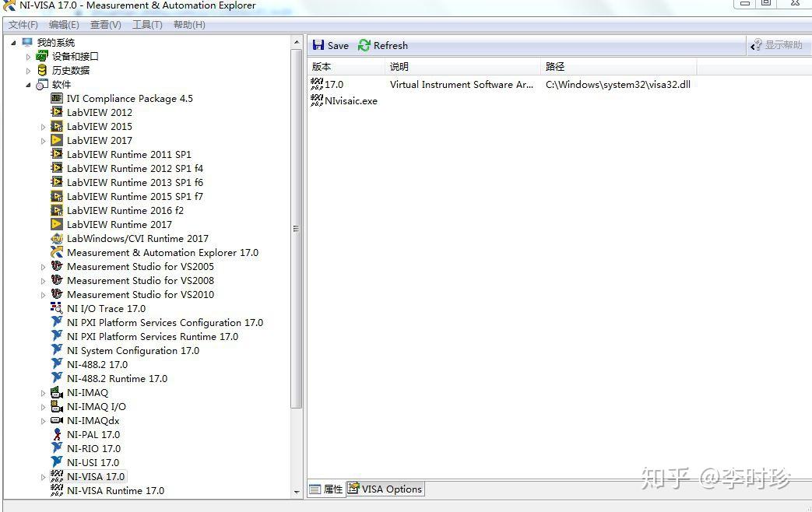Expand the NI-IMAQdx node
This screenshot has width=812, height=512.
43,420
